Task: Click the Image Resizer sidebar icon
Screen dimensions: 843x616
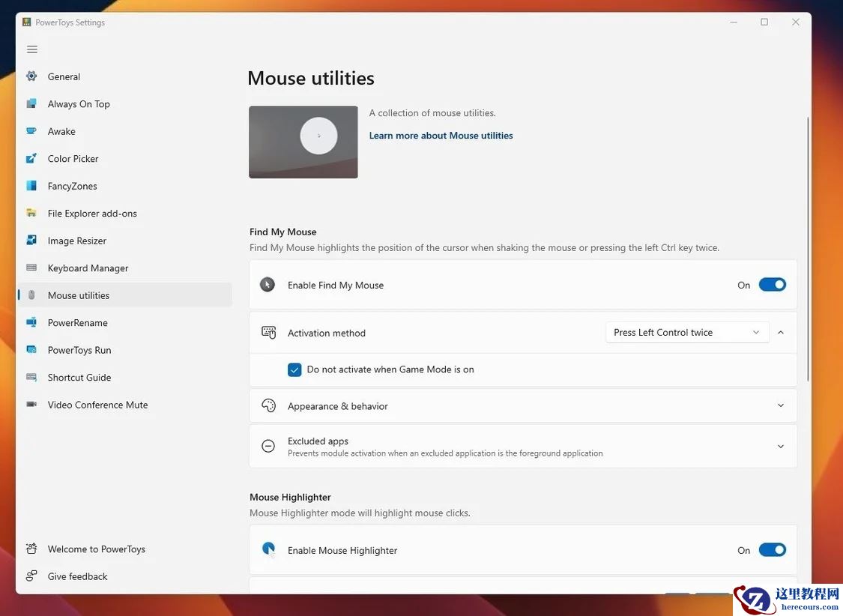Action: (31, 241)
